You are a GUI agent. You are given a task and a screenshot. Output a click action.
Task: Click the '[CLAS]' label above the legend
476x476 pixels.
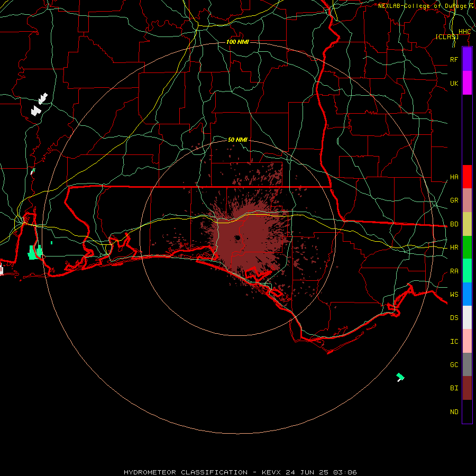447,36
